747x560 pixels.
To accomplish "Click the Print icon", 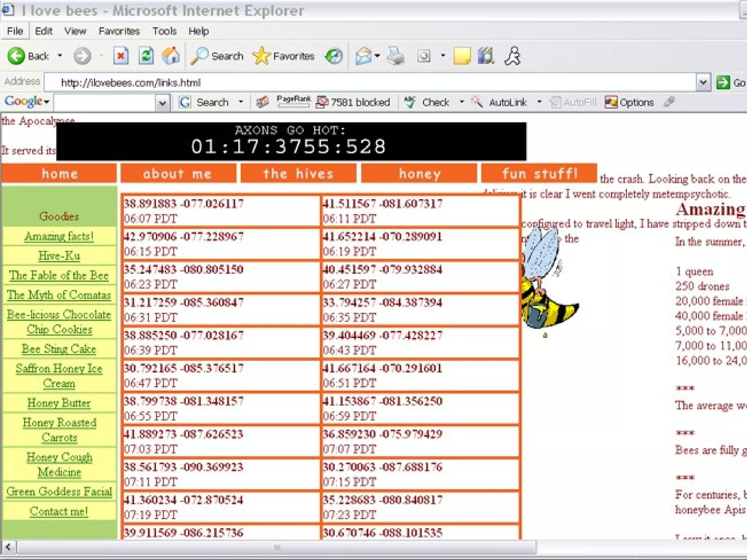I will pyautogui.click(x=395, y=56).
